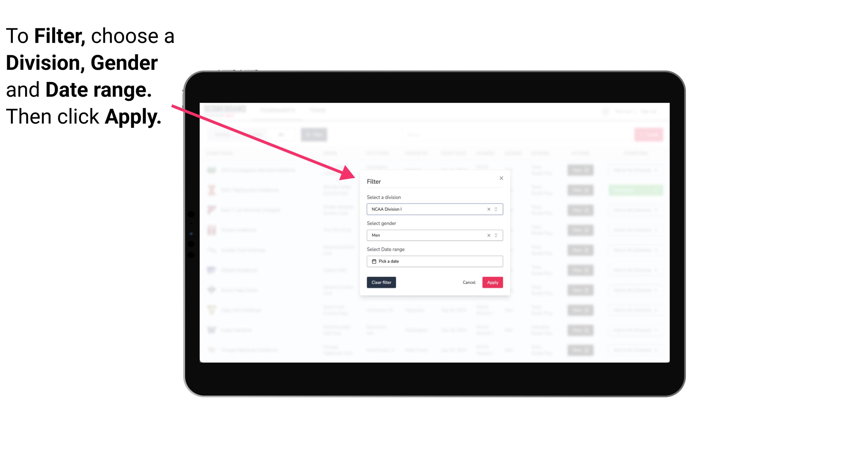Click the Filter dialog close icon
Viewport: 868px width, 467px height.
[500, 178]
